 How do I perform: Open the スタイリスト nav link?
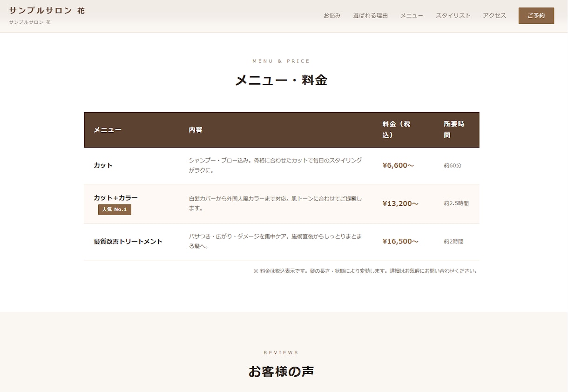453,15
